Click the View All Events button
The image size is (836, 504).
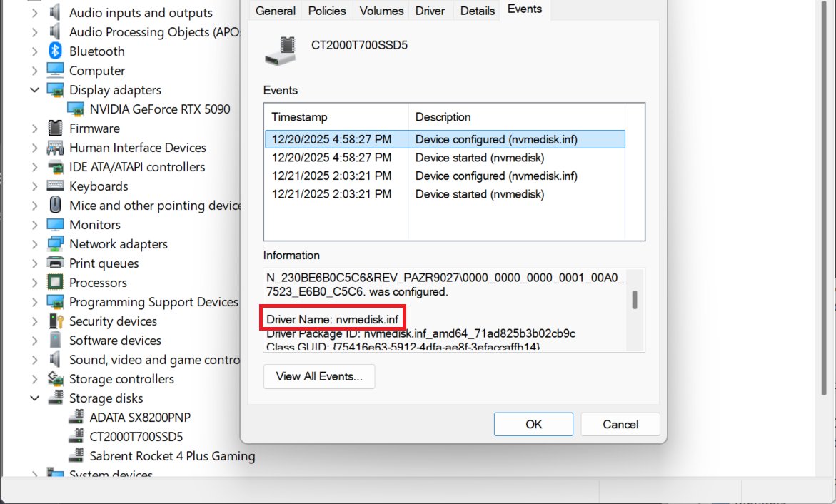[319, 376]
